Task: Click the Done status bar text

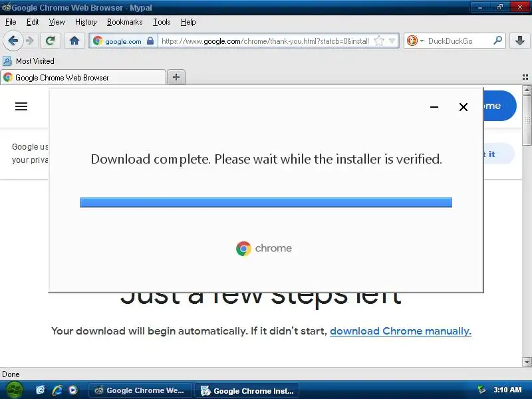Action: coord(11,374)
